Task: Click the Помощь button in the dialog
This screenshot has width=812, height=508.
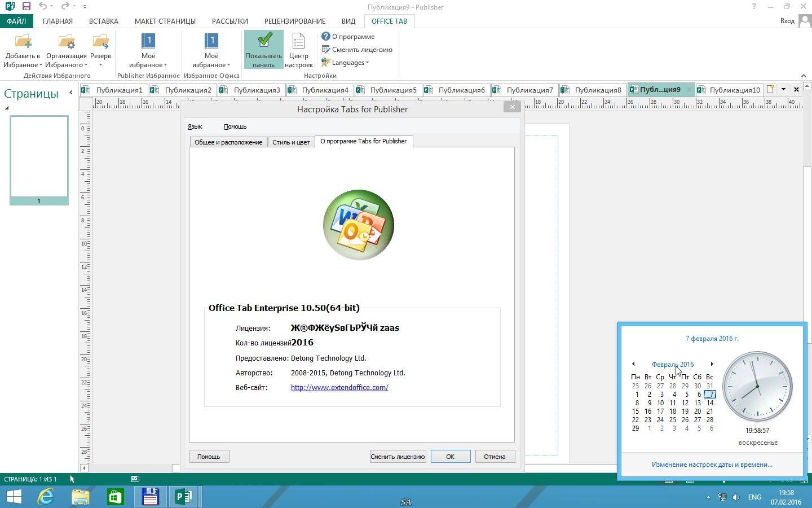Action: click(209, 456)
